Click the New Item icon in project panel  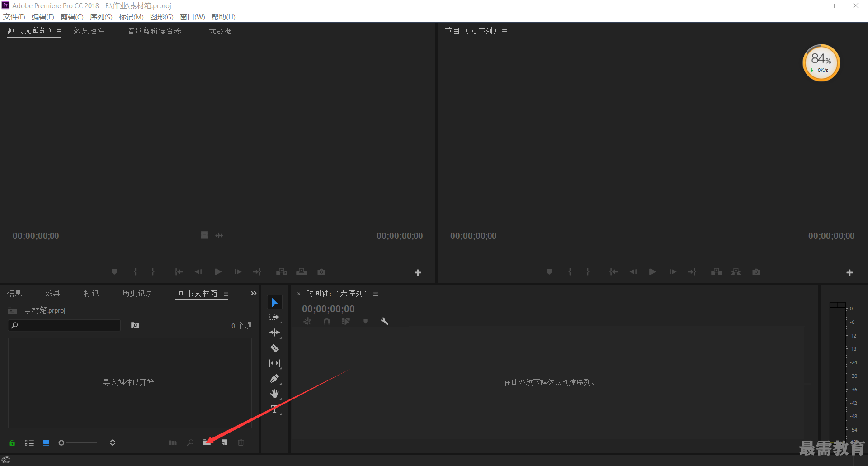224,442
